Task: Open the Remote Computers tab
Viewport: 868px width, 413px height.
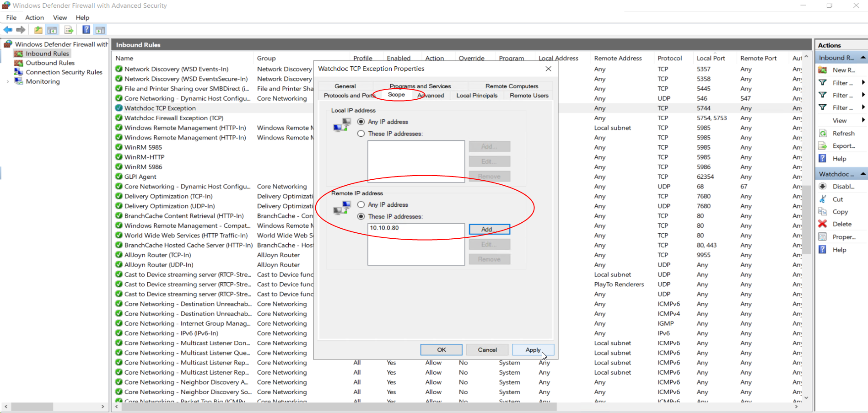Action: click(x=512, y=86)
